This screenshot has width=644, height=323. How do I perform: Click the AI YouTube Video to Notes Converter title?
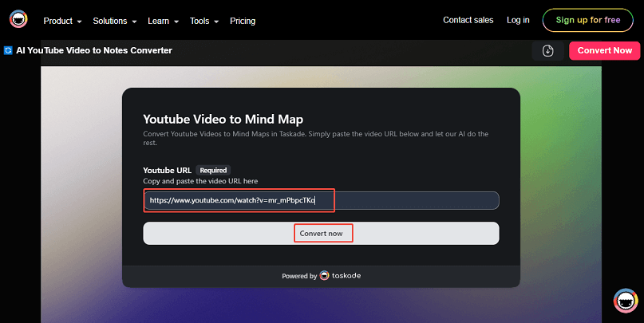(x=94, y=50)
